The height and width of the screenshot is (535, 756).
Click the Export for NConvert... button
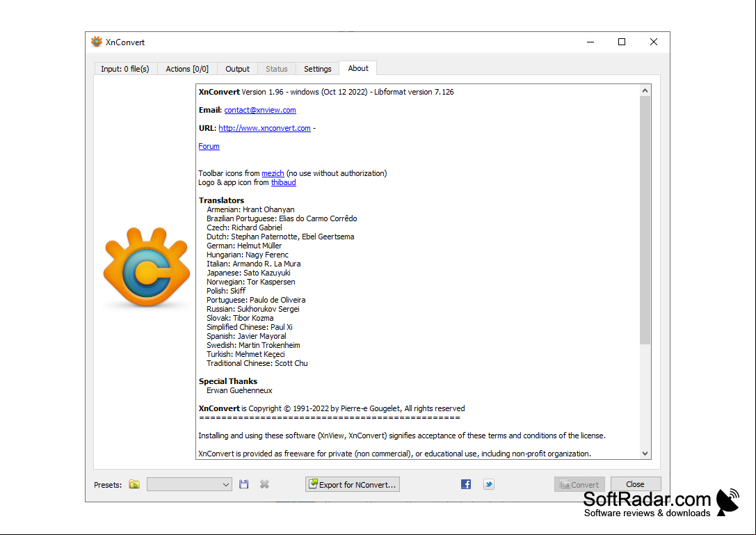click(x=353, y=484)
